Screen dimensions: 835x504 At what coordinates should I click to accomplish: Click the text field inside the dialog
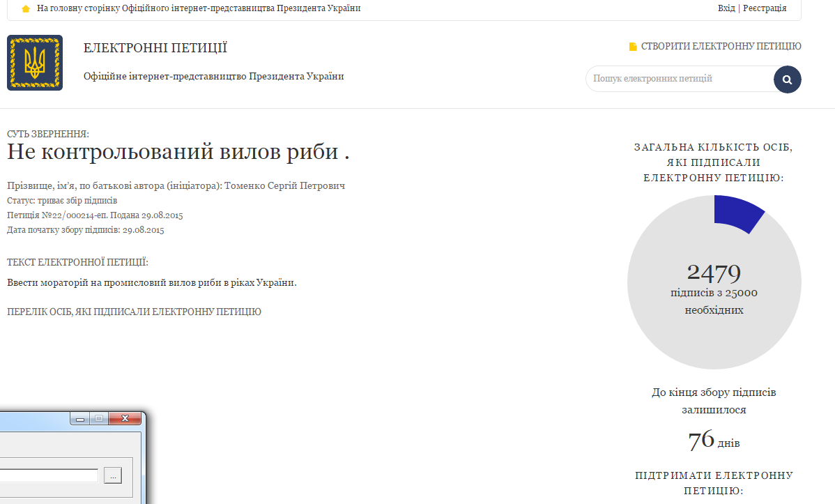(49, 475)
